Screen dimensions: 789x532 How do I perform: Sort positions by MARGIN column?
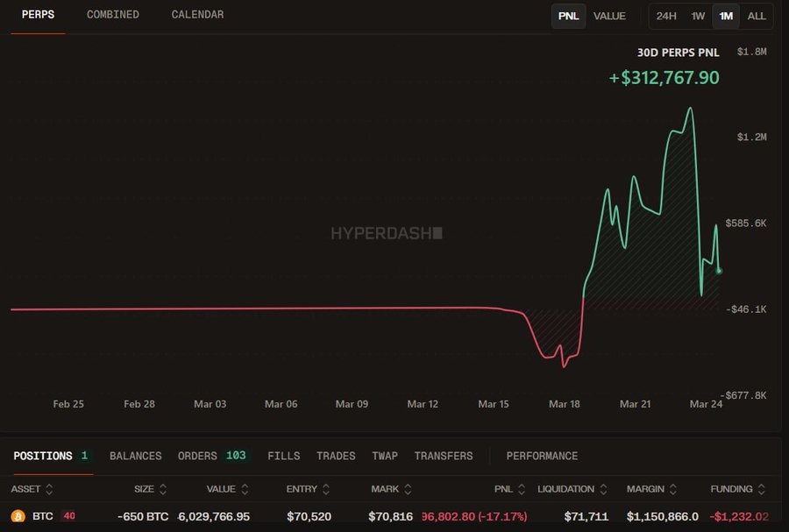coord(651,489)
